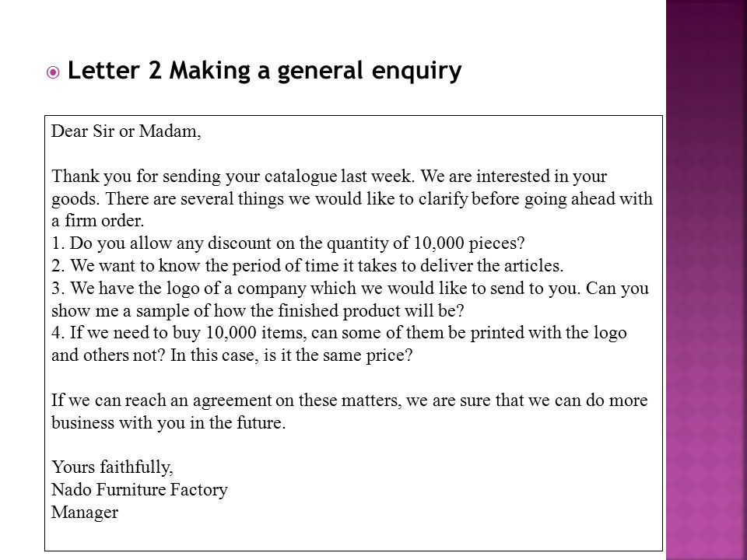Click the signature 'Nado Furniture Factory'
747x560 pixels.
(x=139, y=489)
